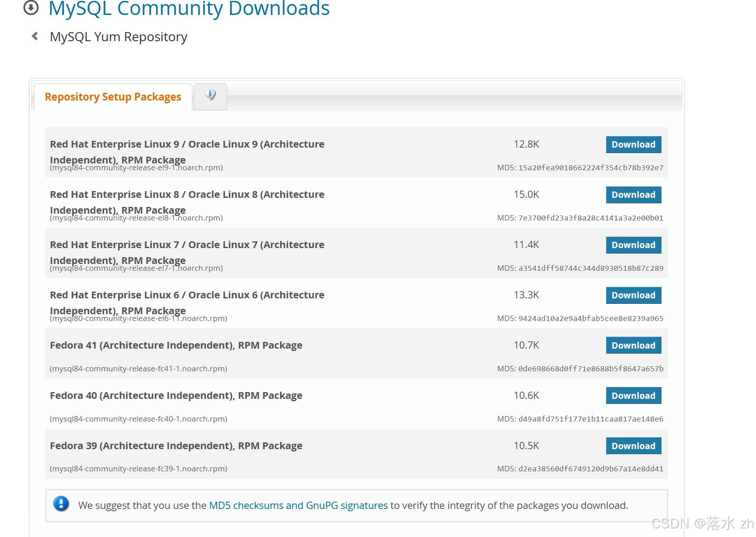This screenshot has width=756, height=537.
Task: Click the blue exclamation notice icon
Action: tap(61, 504)
